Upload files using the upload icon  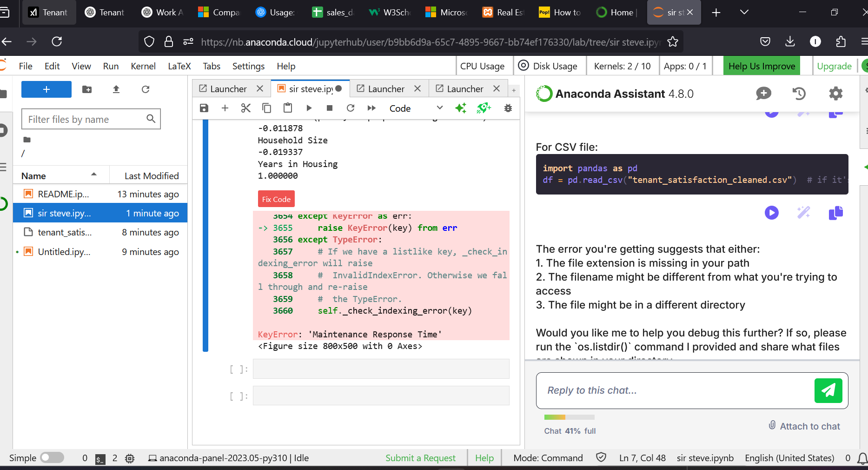(116, 89)
